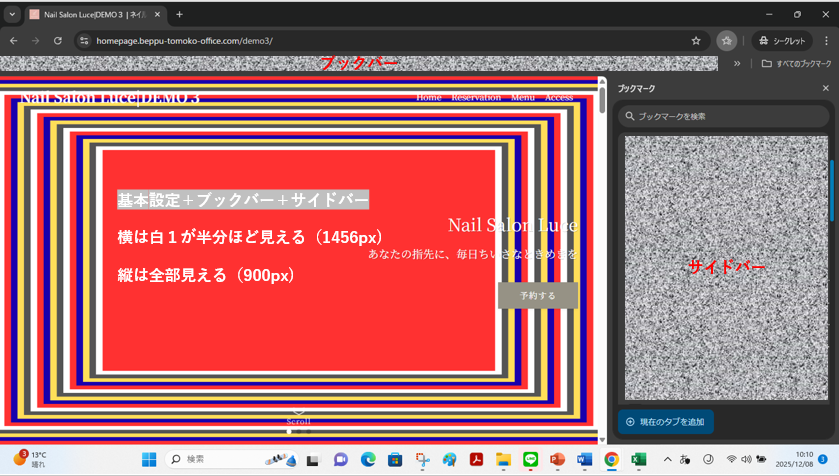
Task: Click the Incognito シークレット indicator
Action: tap(782, 41)
